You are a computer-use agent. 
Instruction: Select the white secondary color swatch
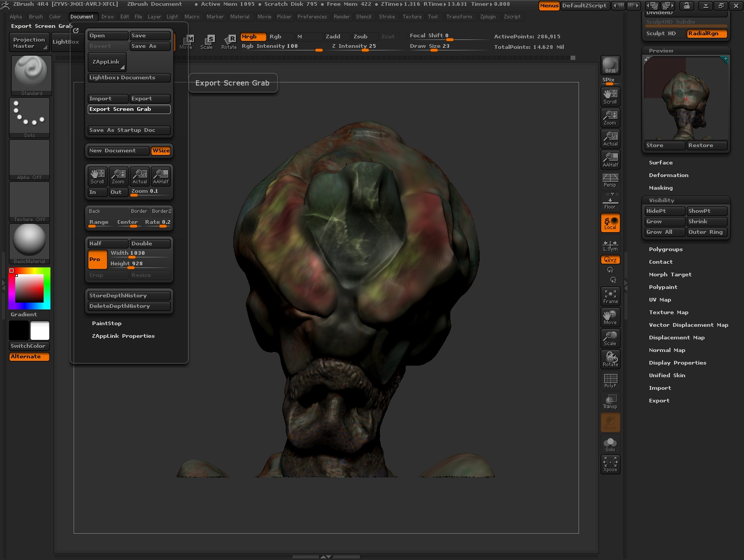(x=40, y=331)
